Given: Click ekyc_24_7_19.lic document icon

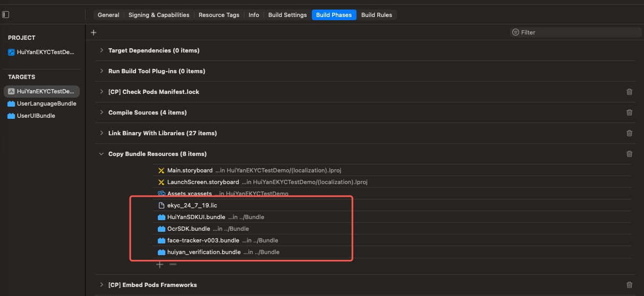Looking at the screenshot, I should point(162,205).
